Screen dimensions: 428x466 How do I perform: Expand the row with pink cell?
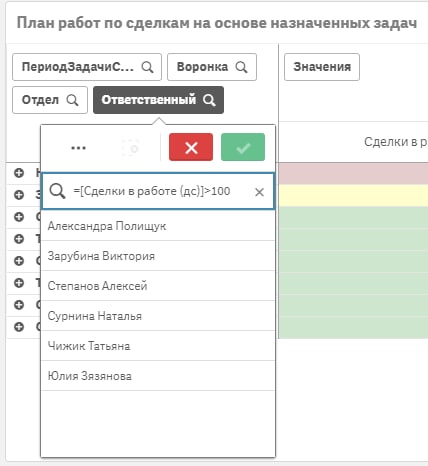point(19,173)
